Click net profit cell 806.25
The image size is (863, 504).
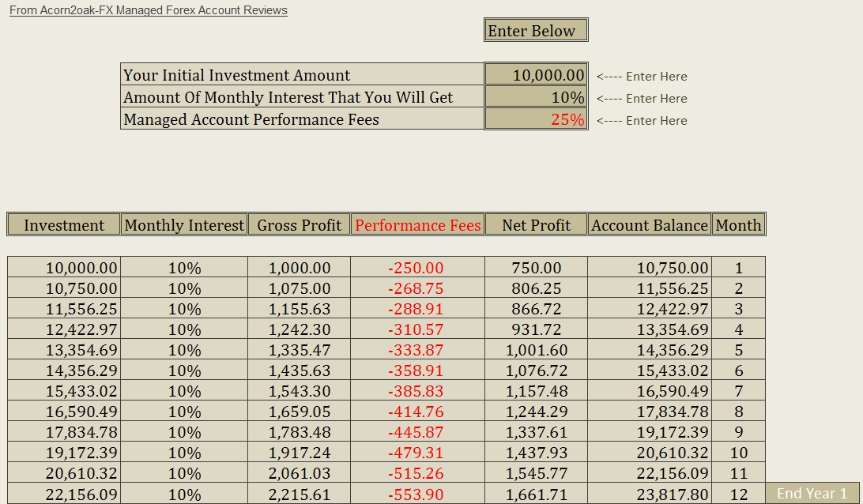pyautogui.click(x=536, y=288)
